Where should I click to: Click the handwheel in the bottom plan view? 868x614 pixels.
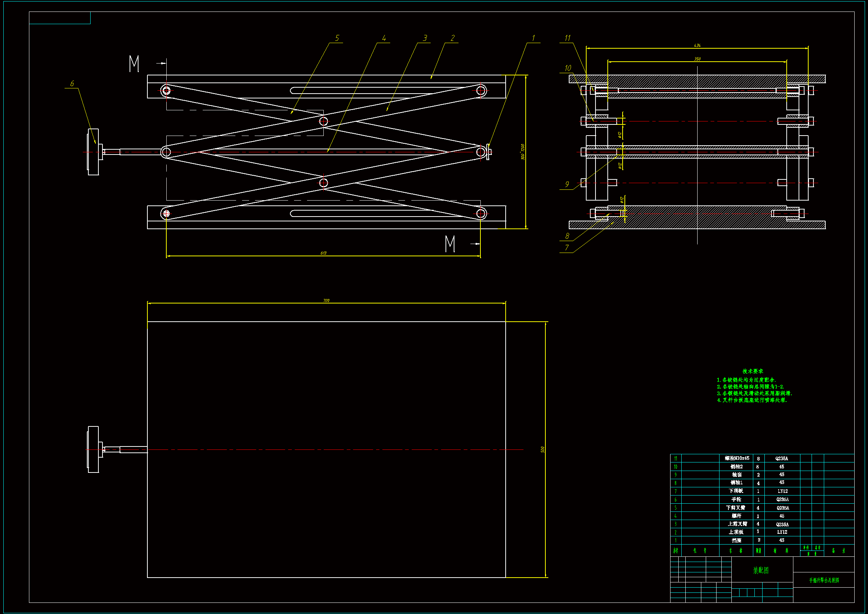tap(94, 449)
